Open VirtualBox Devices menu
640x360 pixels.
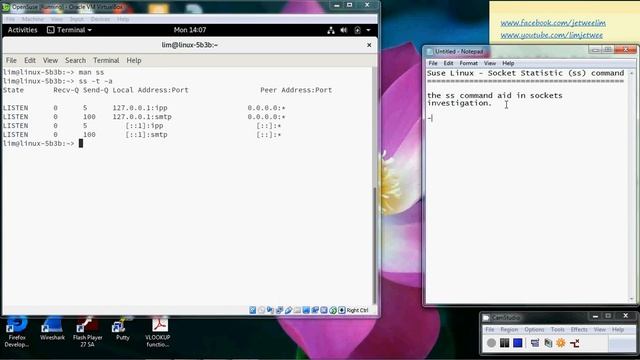pyautogui.click(x=100, y=19)
